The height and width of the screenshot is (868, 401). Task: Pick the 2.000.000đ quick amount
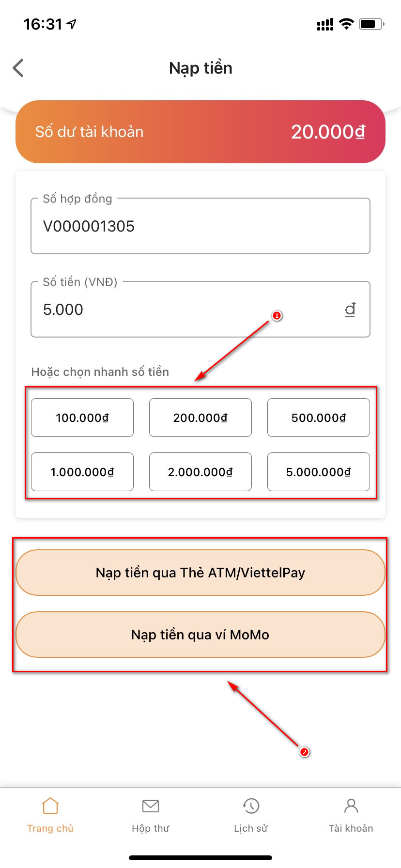point(200,472)
